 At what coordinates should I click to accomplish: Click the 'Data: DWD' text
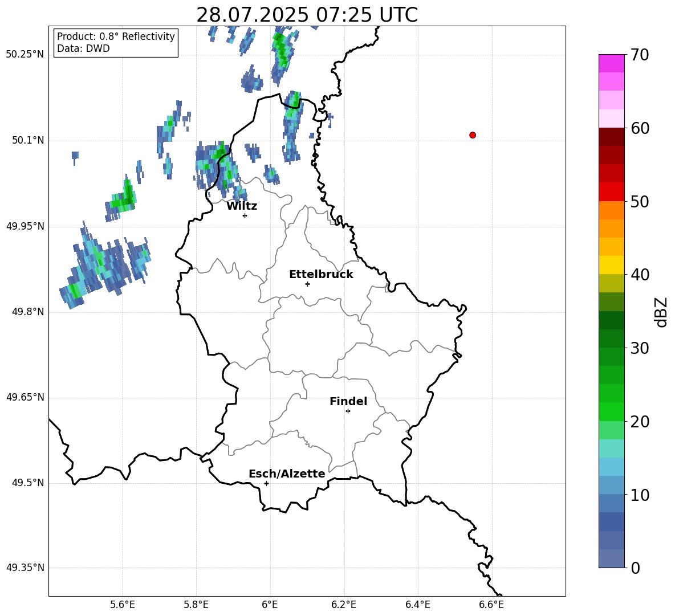tap(83, 48)
